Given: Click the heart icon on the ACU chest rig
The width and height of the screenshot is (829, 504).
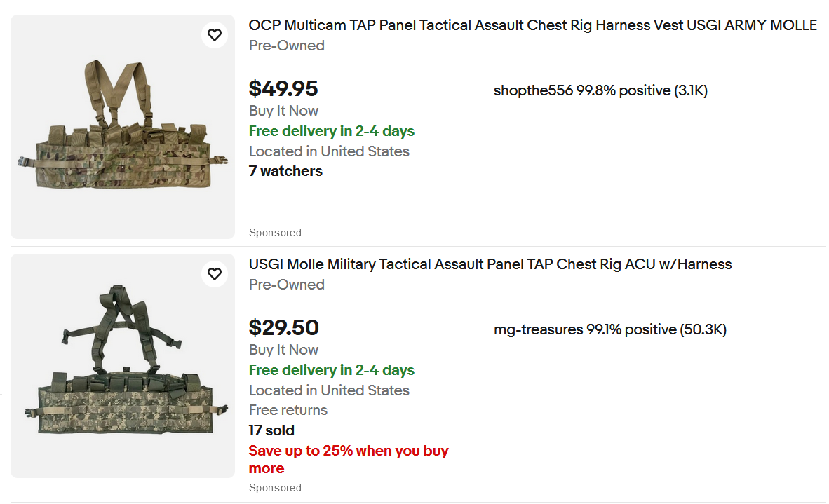Looking at the screenshot, I should click(x=215, y=274).
